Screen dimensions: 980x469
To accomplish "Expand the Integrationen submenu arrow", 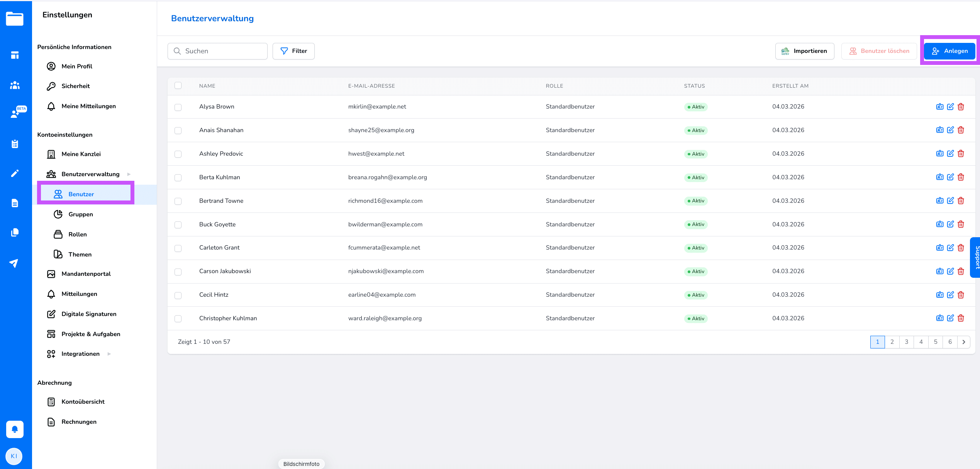I will coord(109,354).
